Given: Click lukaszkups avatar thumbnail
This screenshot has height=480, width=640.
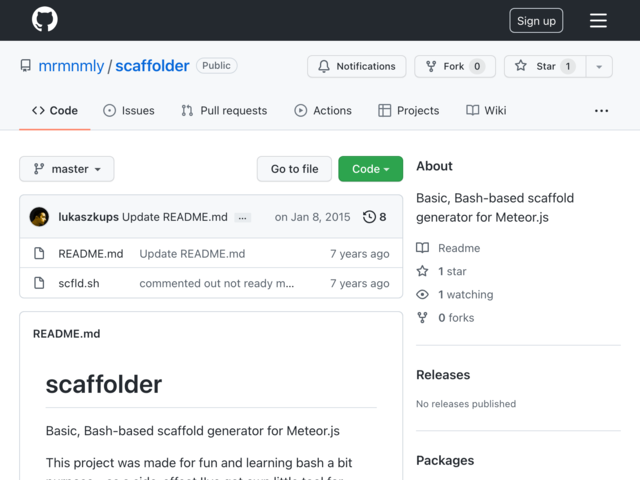Looking at the screenshot, I should tap(39, 217).
